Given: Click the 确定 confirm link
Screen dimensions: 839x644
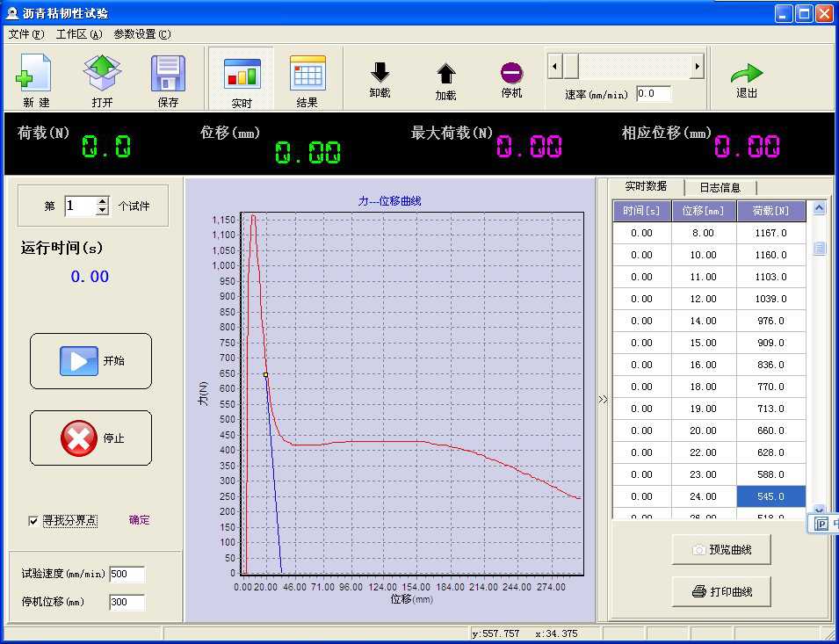Looking at the screenshot, I should click(139, 520).
